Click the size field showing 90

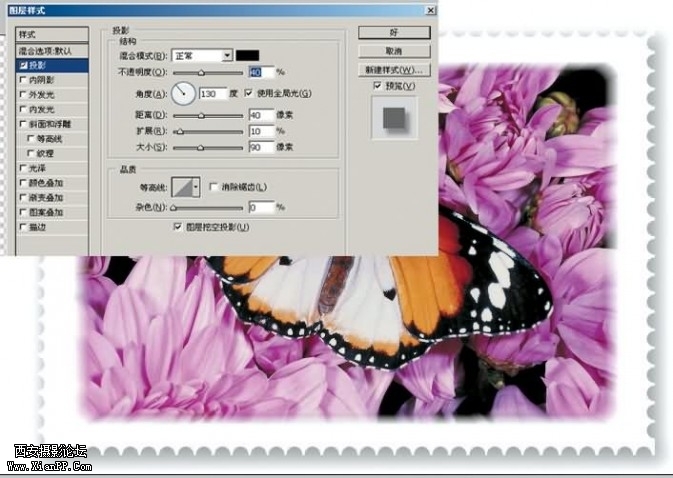261,147
